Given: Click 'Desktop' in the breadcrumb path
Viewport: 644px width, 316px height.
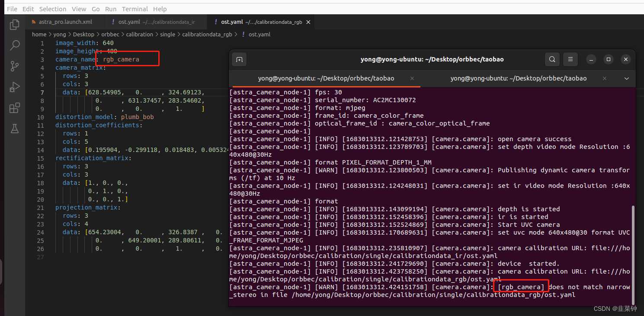Looking at the screenshot, I should [83, 34].
